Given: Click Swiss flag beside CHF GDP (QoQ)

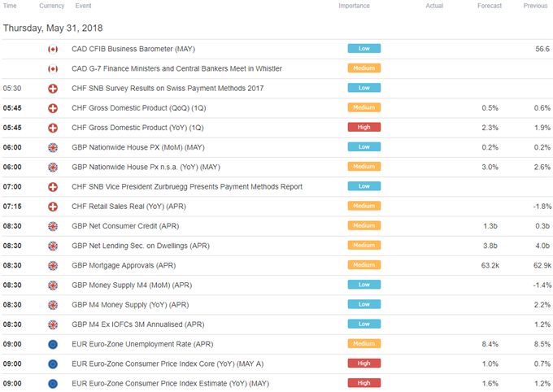Looking at the screenshot, I should pos(53,108).
